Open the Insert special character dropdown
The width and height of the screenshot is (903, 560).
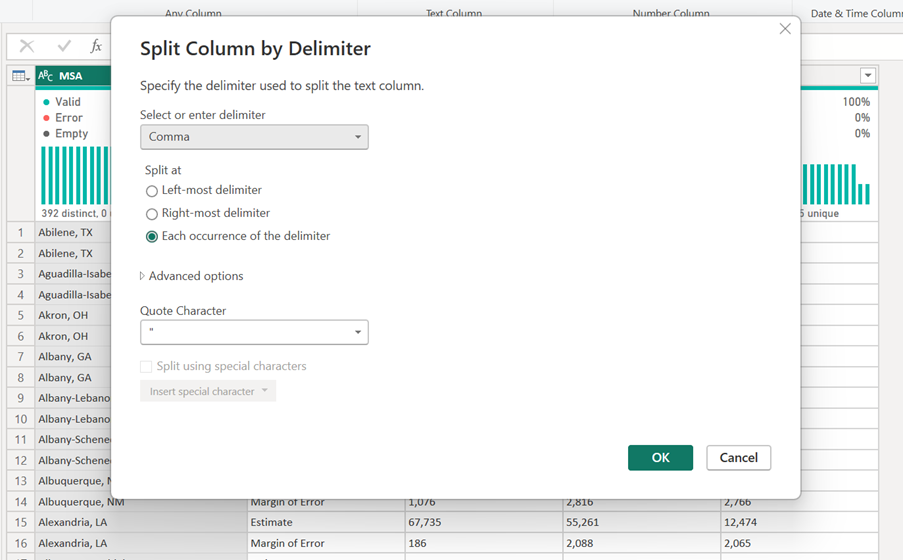coord(208,391)
